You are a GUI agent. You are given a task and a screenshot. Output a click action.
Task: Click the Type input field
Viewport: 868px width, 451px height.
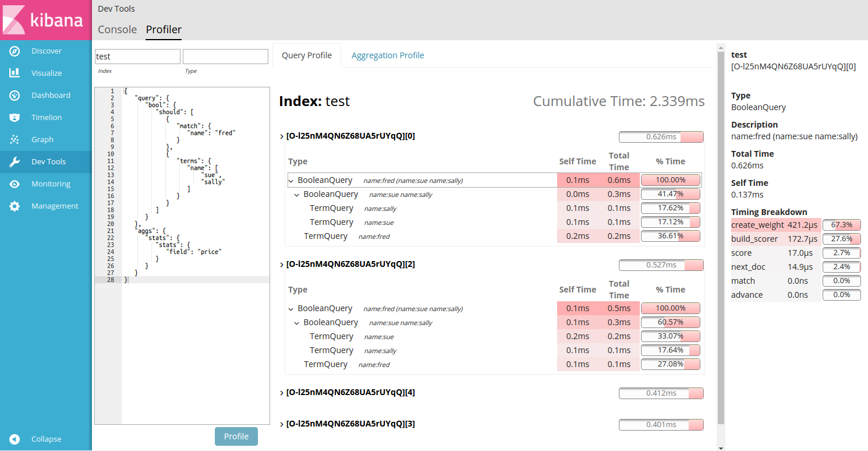[x=225, y=56]
